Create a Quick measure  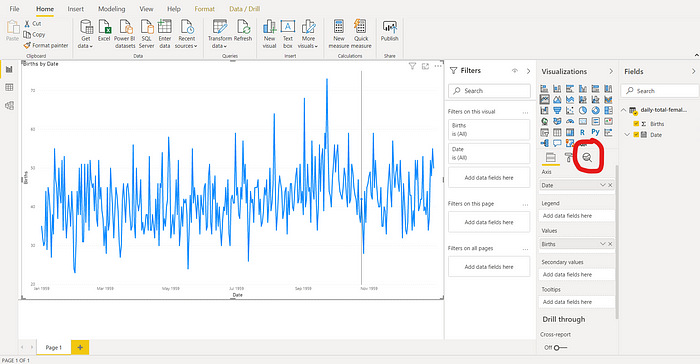[x=361, y=34]
